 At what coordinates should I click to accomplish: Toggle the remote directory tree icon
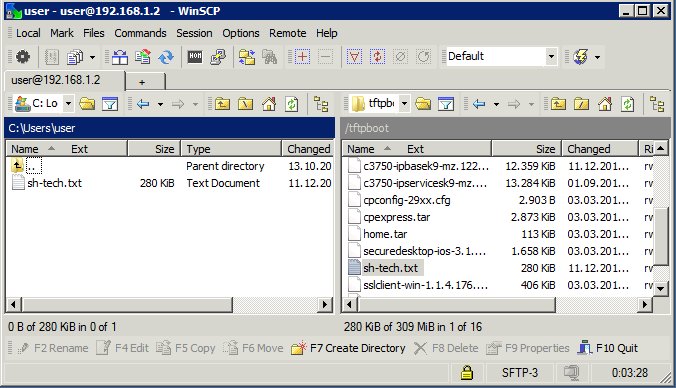pos(657,103)
